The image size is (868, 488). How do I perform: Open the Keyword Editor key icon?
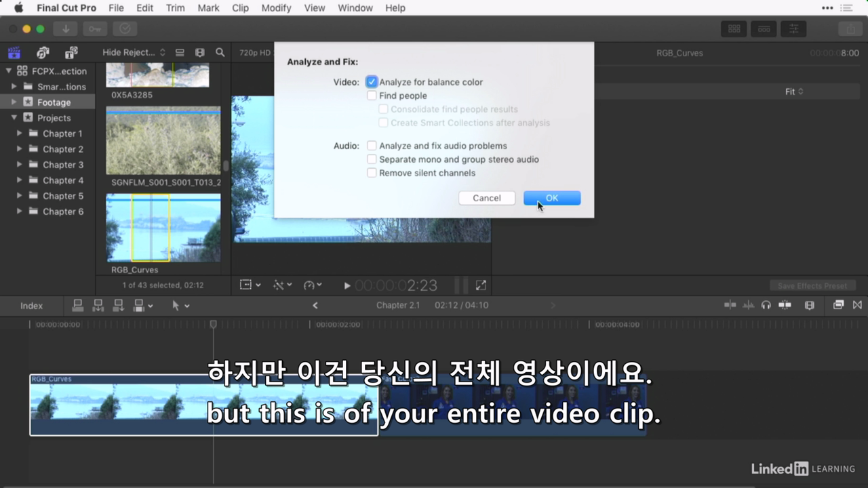click(x=95, y=29)
